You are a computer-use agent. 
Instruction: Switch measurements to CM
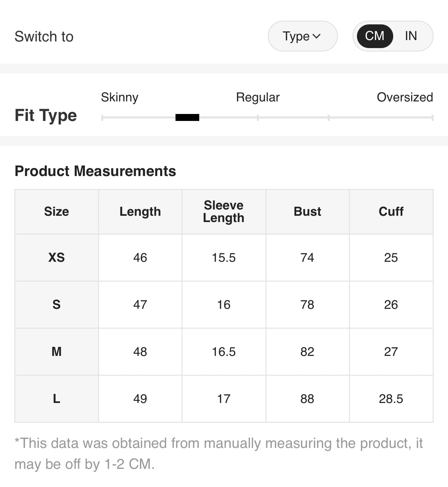374,36
